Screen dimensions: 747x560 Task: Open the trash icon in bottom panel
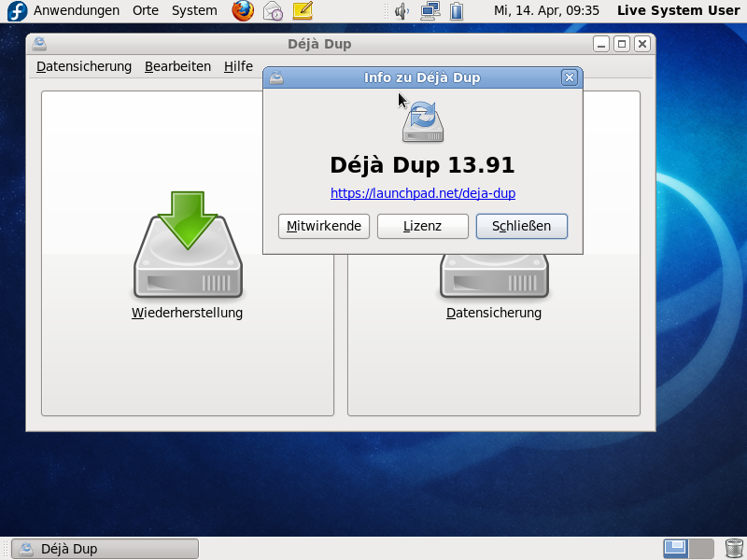(734, 549)
